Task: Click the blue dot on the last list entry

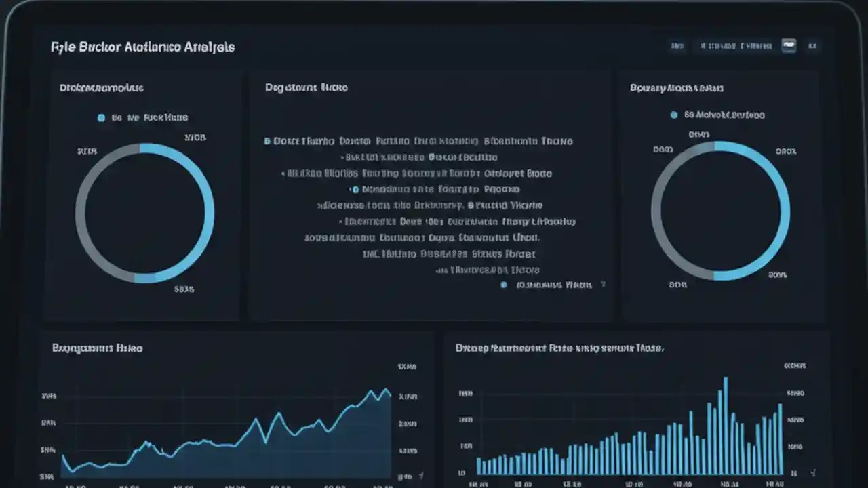Action: pyautogui.click(x=503, y=285)
